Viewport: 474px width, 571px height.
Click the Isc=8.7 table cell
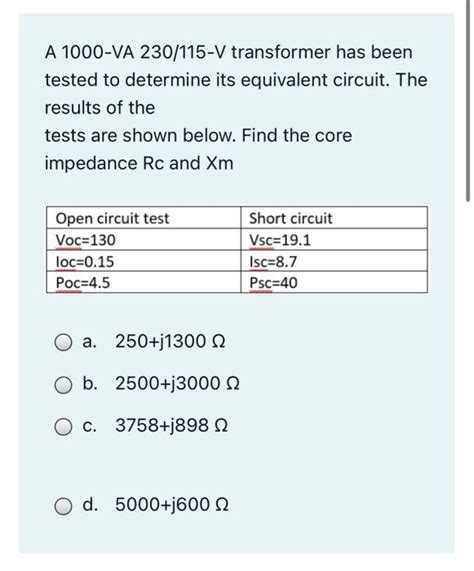pos(334,261)
